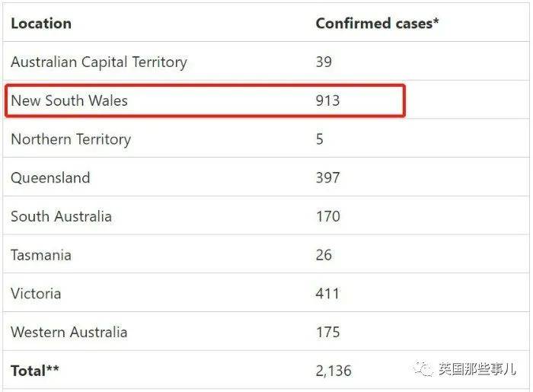Click the 2,136 total cases value
Image resolution: width=533 pixels, height=392 pixels.
[334, 371]
